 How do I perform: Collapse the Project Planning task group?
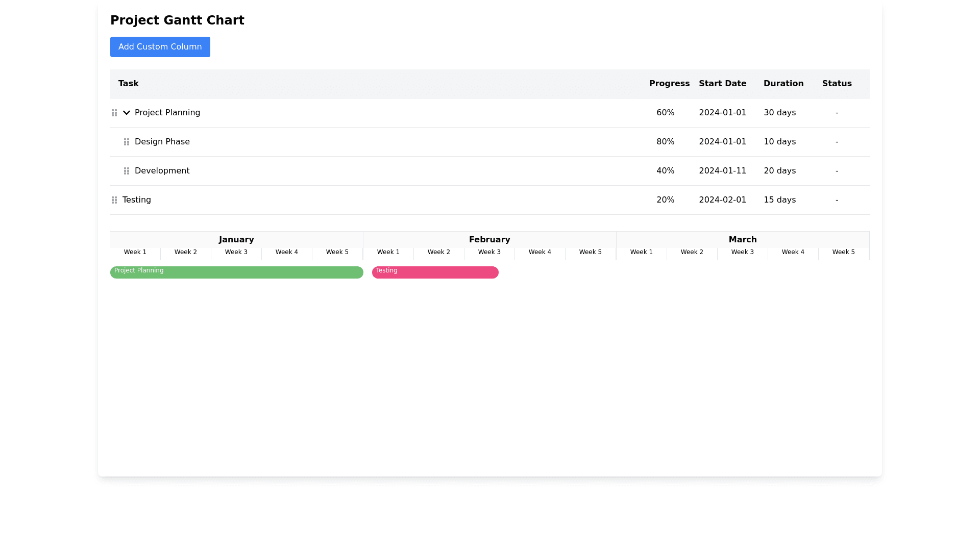click(127, 113)
